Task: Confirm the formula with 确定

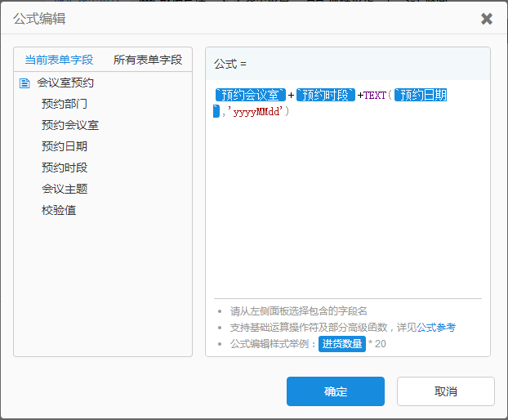Action: click(x=335, y=391)
